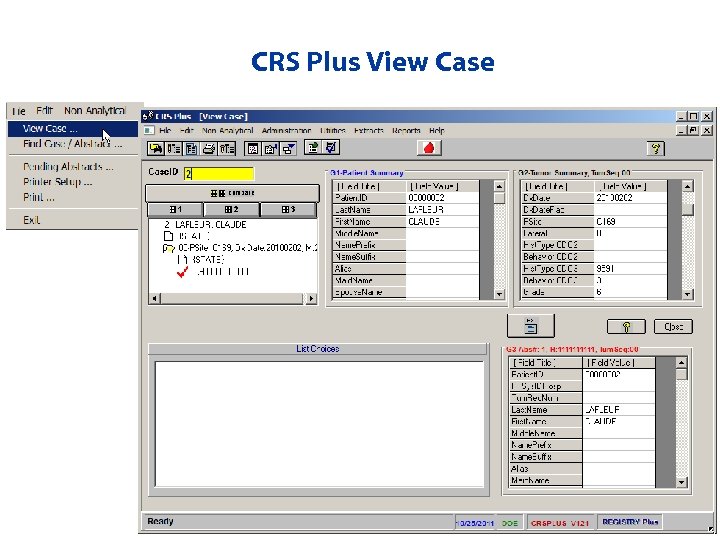Click the toolbar icon left of the funnel
The width and height of the screenshot is (720, 540).
(271, 148)
